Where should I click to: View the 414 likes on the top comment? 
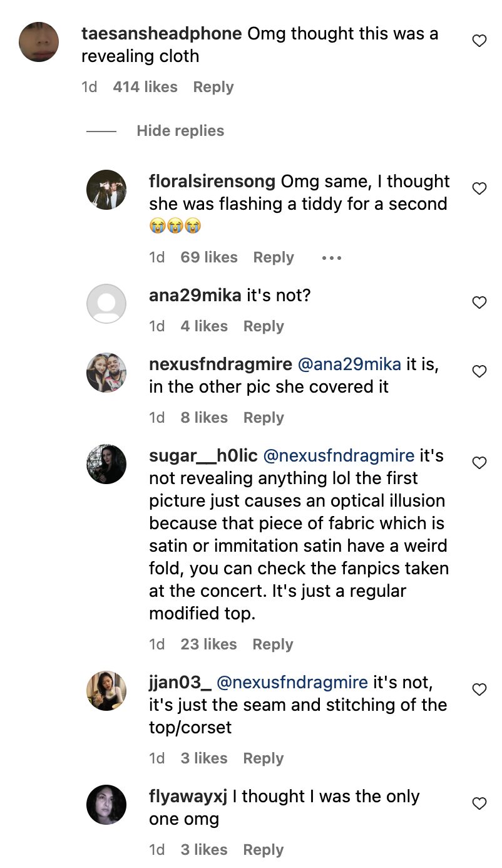(x=145, y=87)
